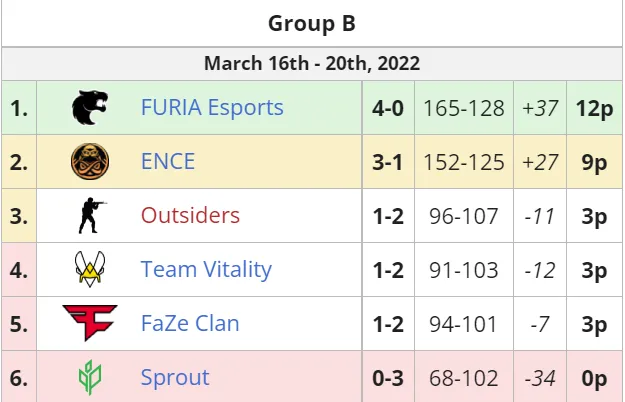Click the Outsiders soldier silhouette icon

[92, 215]
